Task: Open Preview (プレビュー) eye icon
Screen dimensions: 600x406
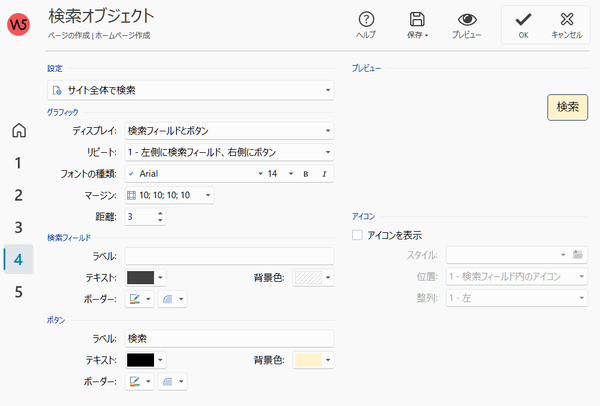Action: pos(467,19)
